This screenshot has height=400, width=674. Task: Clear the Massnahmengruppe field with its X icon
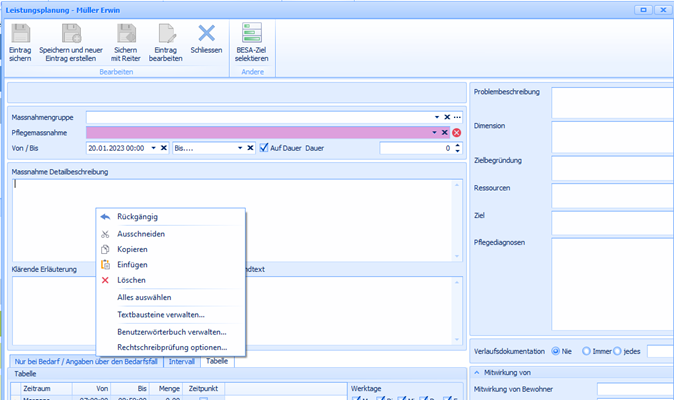tap(446, 117)
